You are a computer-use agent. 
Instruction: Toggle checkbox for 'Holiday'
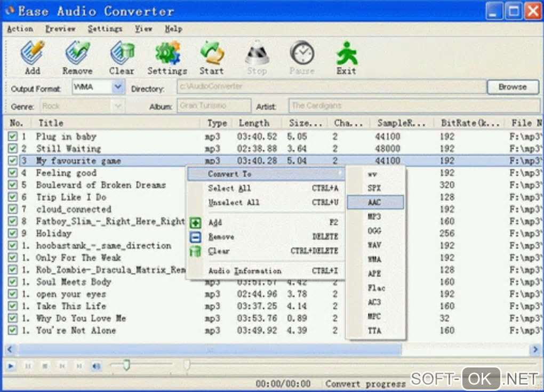click(13, 233)
